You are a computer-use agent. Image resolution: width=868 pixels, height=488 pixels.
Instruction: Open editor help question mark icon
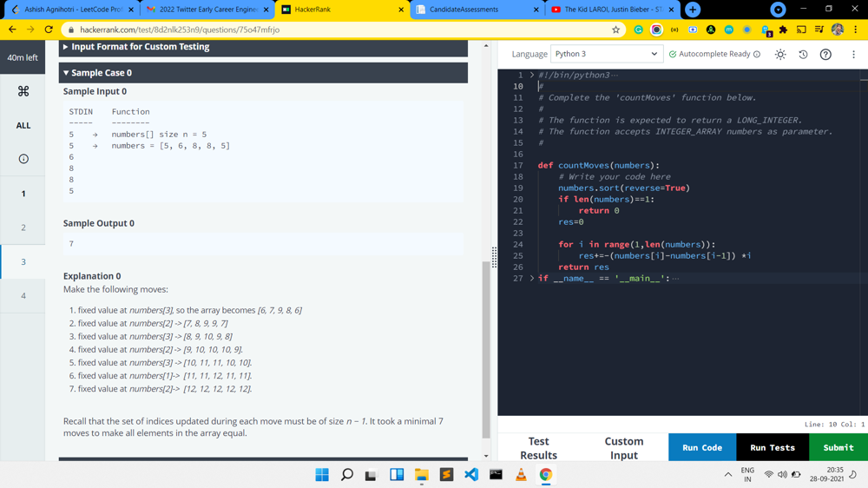[825, 55]
